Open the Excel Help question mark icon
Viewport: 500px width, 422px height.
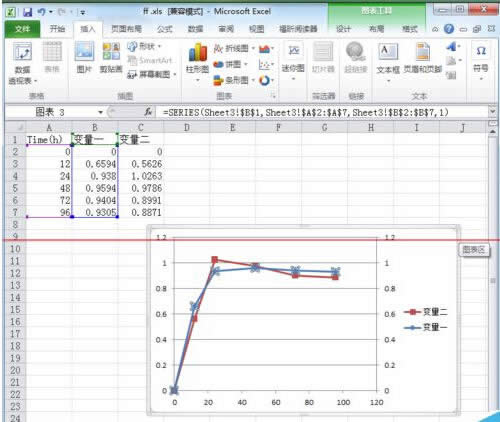coord(449,29)
